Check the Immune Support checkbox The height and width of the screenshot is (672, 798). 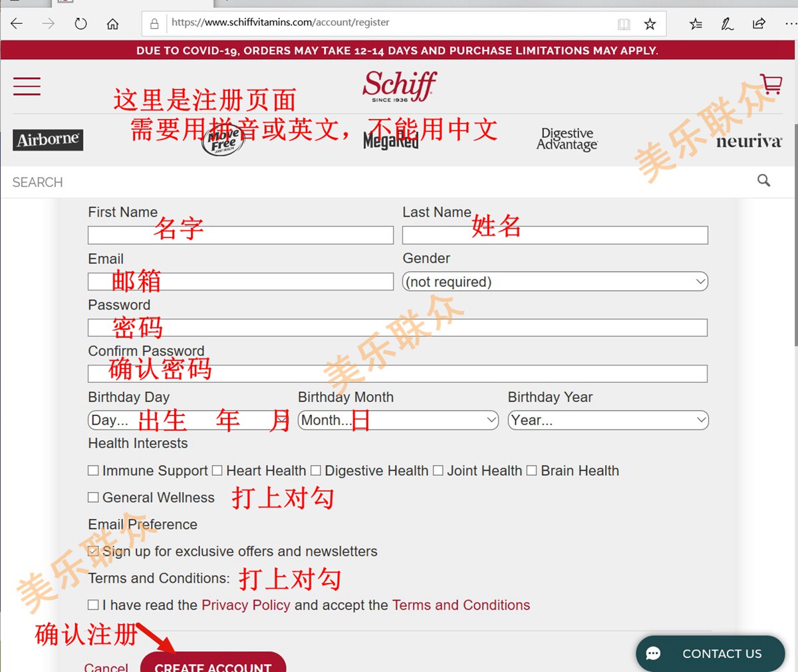[93, 471]
